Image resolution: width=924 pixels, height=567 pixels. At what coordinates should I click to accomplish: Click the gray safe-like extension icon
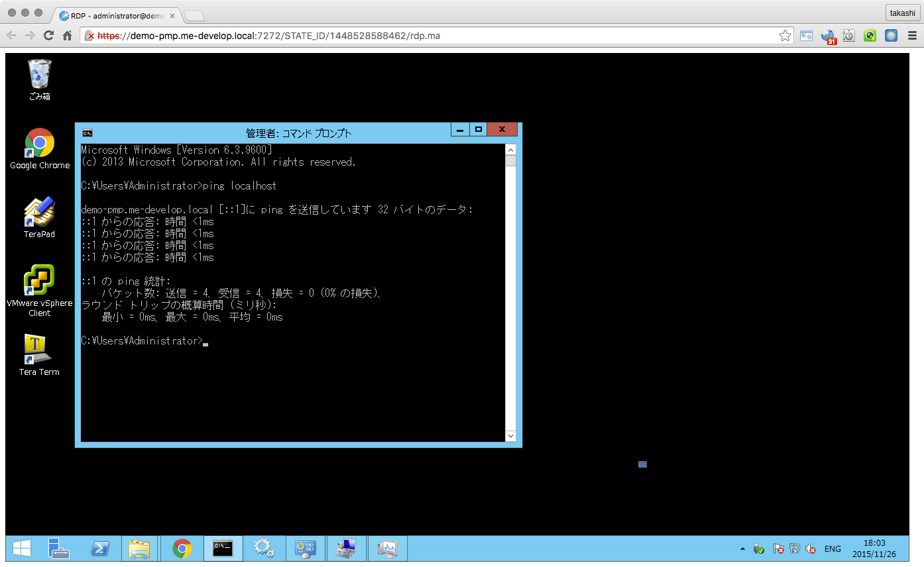pyautogui.click(x=849, y=36)
